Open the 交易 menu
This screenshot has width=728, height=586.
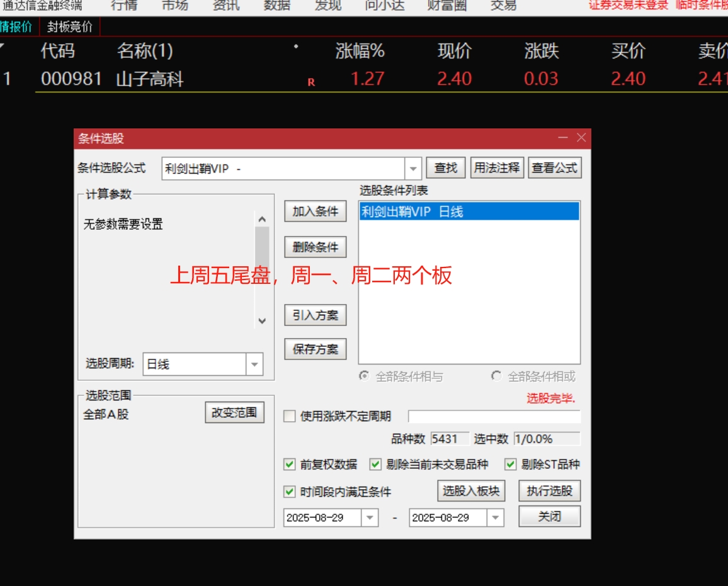503,5
